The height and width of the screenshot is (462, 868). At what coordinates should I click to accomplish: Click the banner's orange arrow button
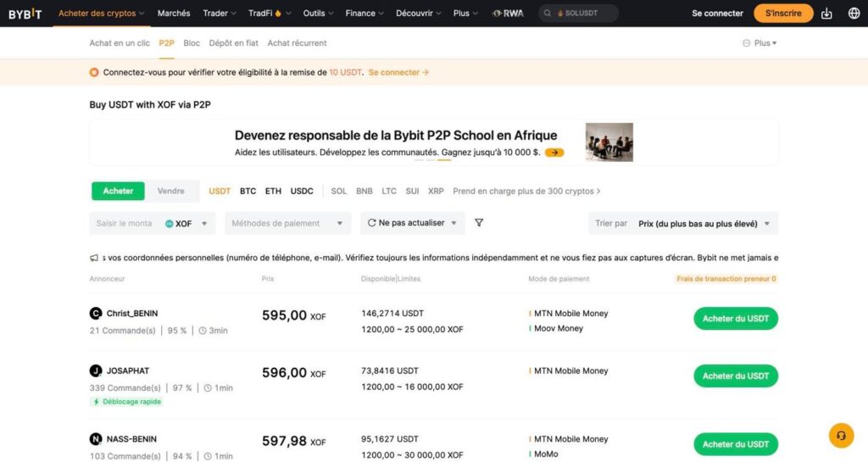(554, 152)
